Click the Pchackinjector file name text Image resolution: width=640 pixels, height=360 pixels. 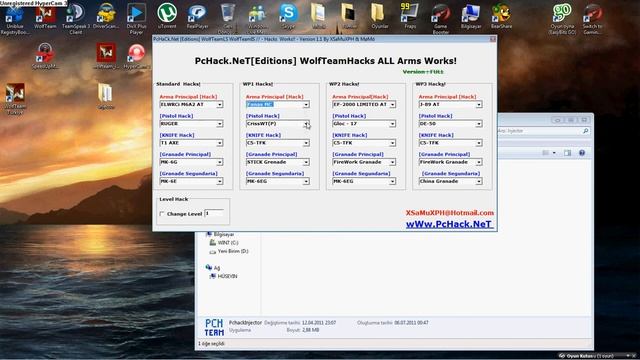click(x=245, y=322)
